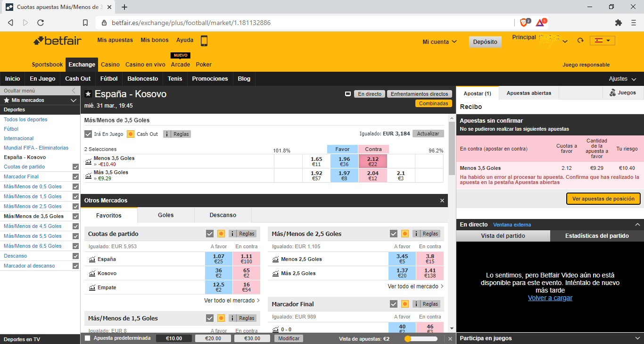Open chart icon for Empate row
Screen dimensions: 644x344
click(92, 287)
